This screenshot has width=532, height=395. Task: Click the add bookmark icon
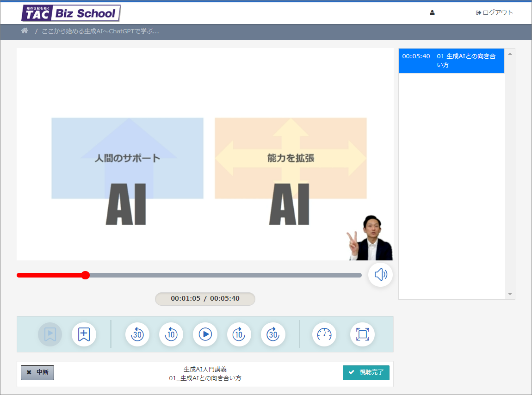(84, 334)
